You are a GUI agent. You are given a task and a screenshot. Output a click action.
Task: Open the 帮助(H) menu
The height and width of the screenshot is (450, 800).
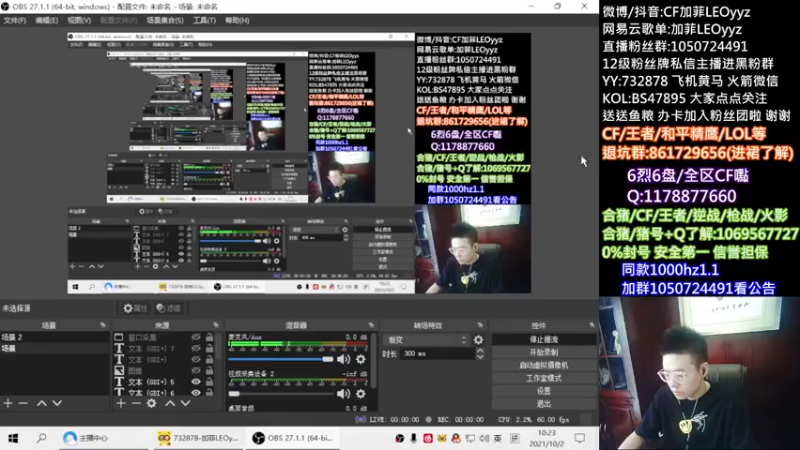point(237,20)
